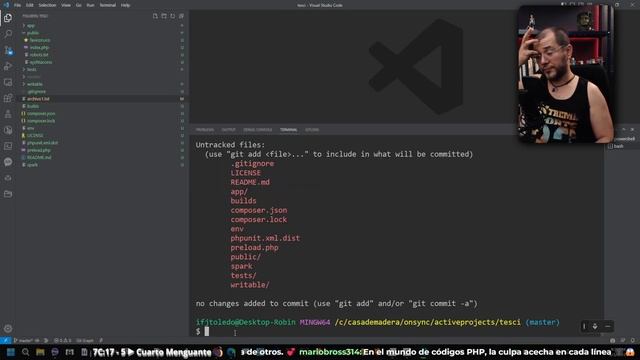Open the Selection menu
The image size is (640, 360).
point(47,5)
